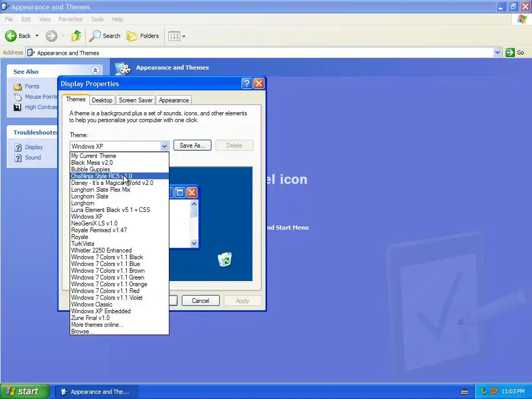532x399 pixels.
Task: Open the File menu
Action: 9,19
